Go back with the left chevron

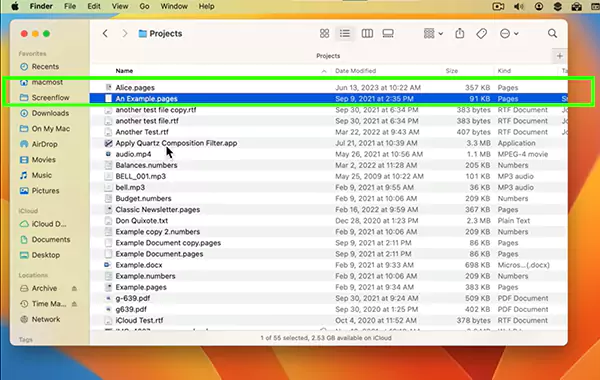105,34
